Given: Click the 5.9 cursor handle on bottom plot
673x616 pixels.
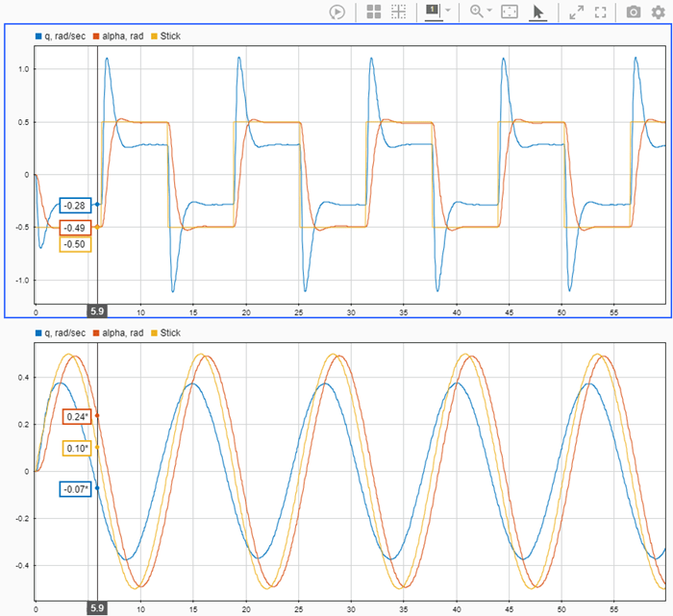Looking at the screenshot, I should [97, 608].
